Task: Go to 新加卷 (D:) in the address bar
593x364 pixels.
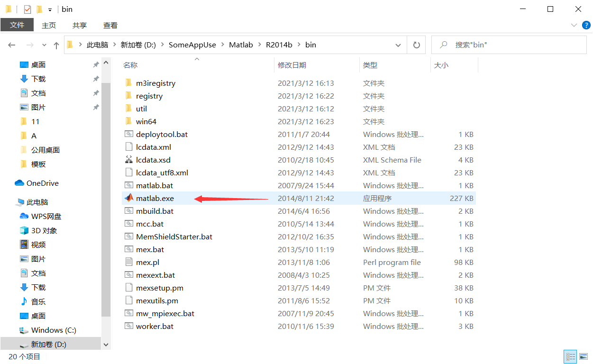Action: click(138, 45)
